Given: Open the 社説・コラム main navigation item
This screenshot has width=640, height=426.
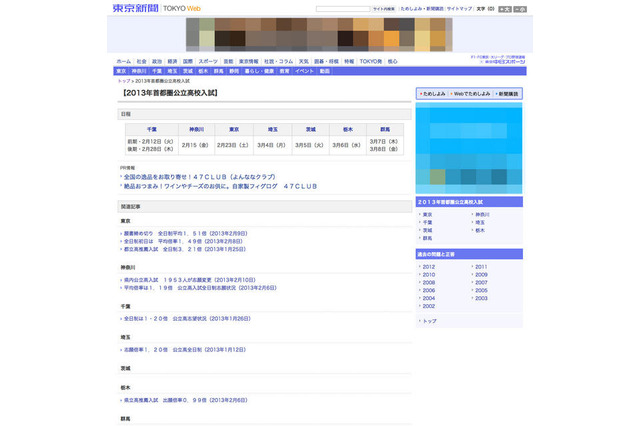Looking at the screenshot, I should 278,62.
